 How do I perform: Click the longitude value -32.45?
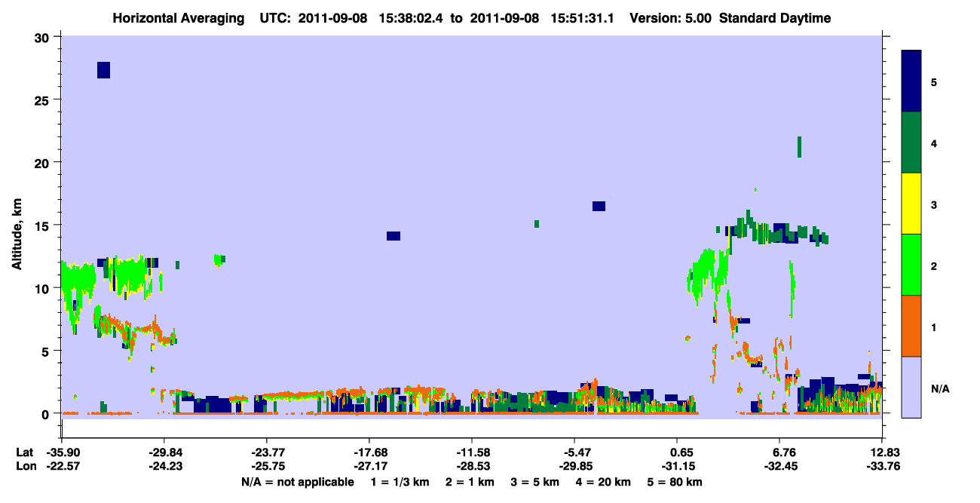(779, 466)
